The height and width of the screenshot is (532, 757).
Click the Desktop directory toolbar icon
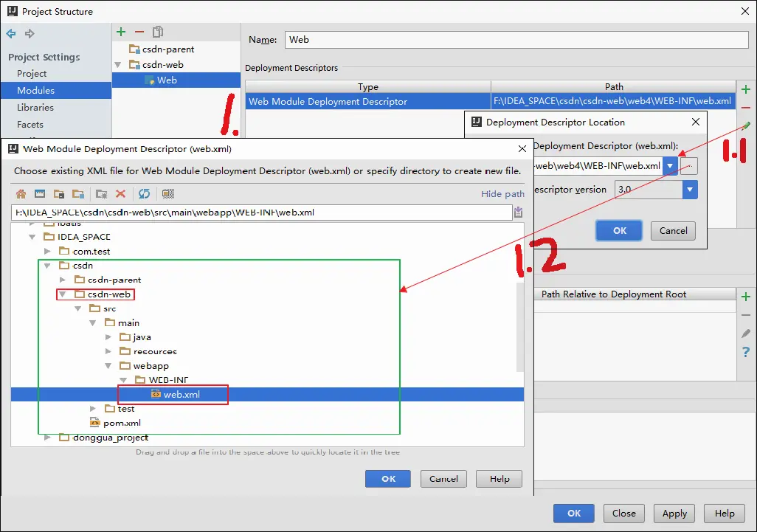(40, 194)
